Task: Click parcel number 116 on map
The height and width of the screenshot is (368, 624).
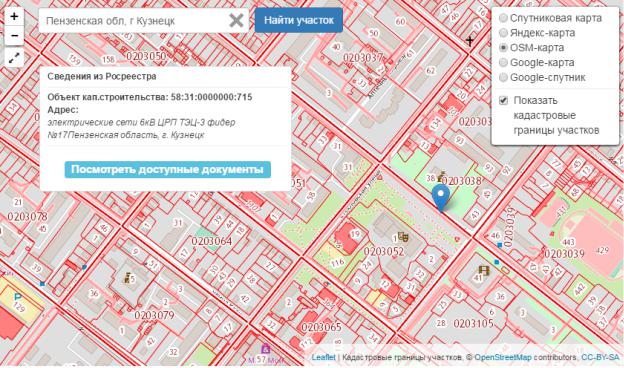Action: tap(337, 263)
